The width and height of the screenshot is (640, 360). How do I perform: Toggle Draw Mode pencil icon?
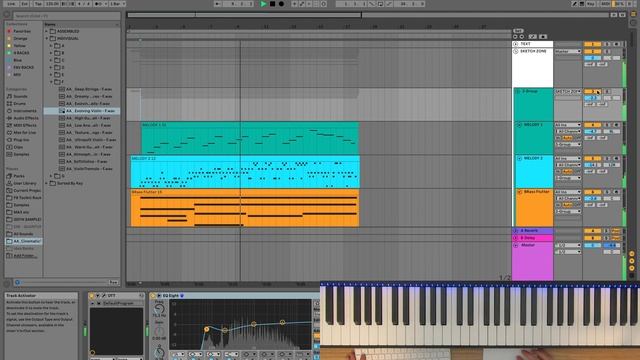tap(574, 4)
